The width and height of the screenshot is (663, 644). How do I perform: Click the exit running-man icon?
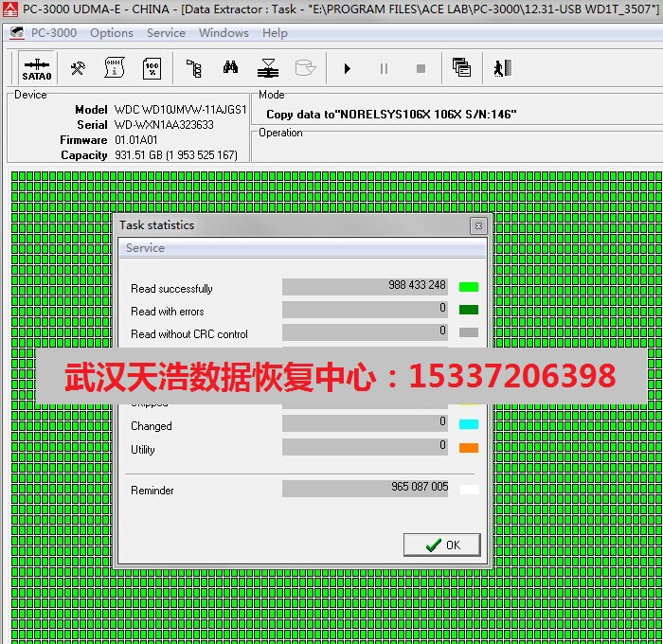tap(502, 68)
